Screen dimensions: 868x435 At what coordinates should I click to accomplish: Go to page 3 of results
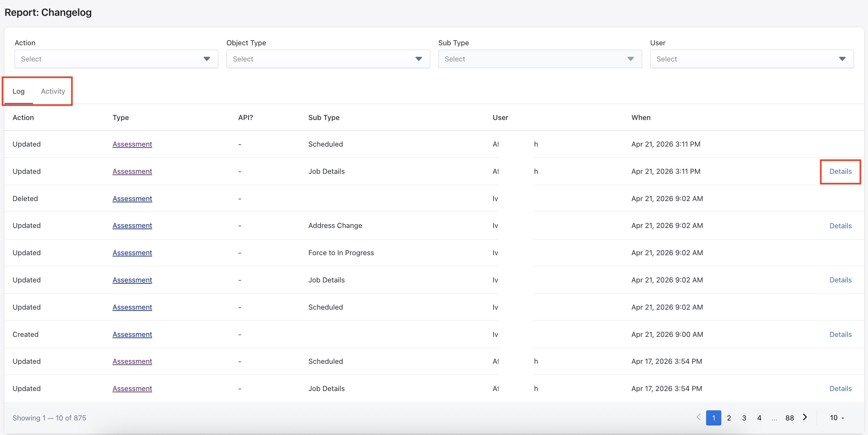(x=744, y=418)
